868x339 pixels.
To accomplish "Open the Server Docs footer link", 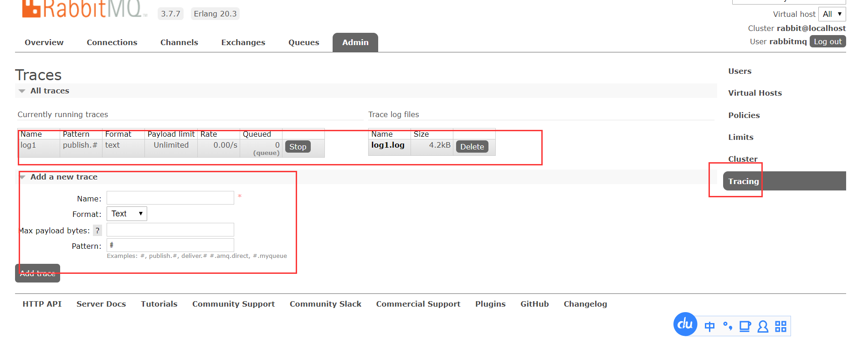I will click(x=101, y=304).
